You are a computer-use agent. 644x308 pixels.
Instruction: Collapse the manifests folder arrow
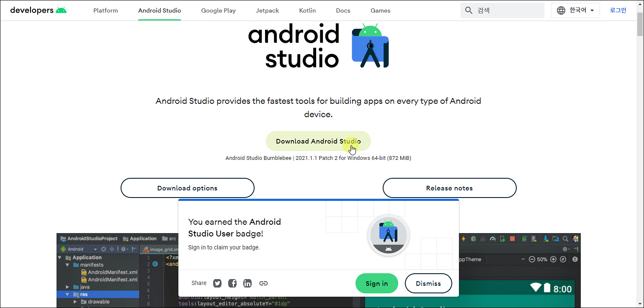pyautogui.click(x=67, y=265)
